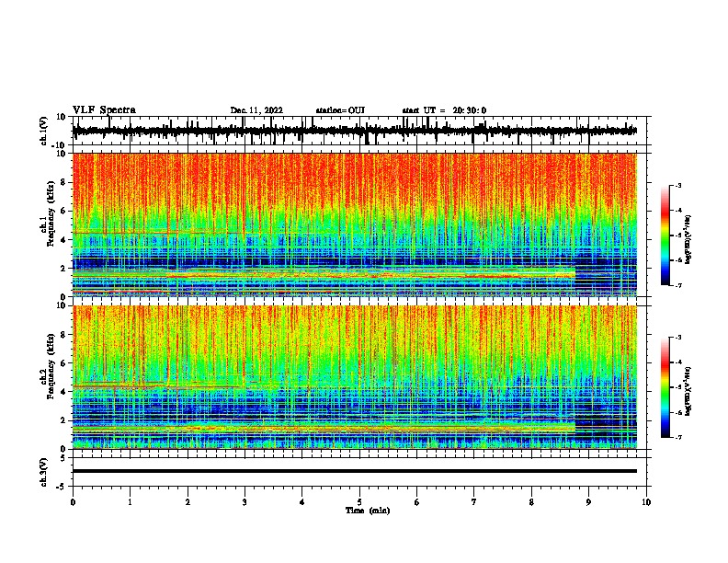Click the ch.1 spectrogram panel
This screenshot has height=563, width=728.
[355, 224]
